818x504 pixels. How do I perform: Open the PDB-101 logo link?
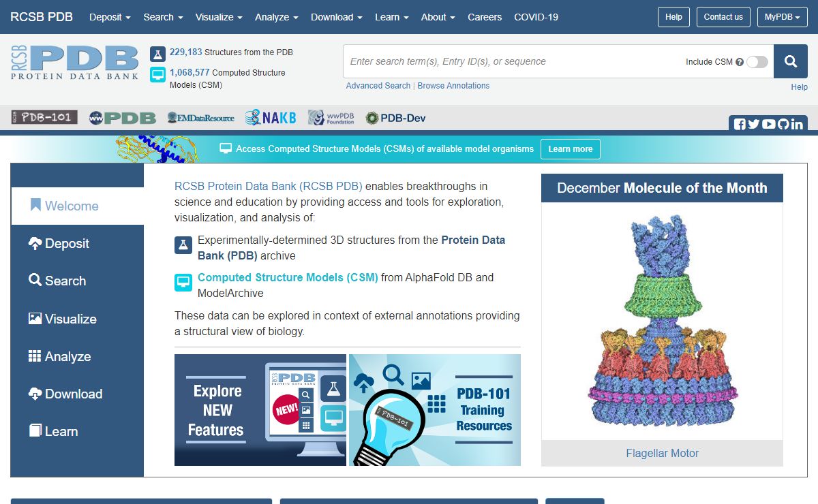(44, 117)
